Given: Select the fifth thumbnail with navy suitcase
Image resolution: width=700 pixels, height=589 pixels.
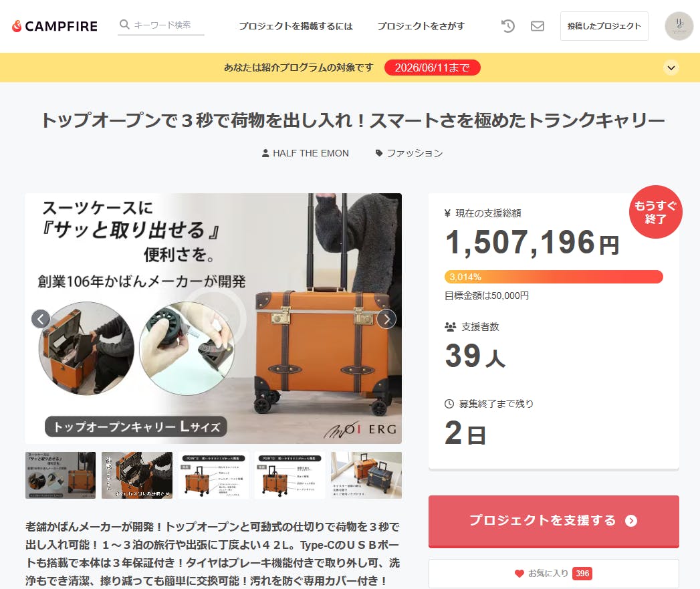Looking at the screenshot, I should [366, 475].
